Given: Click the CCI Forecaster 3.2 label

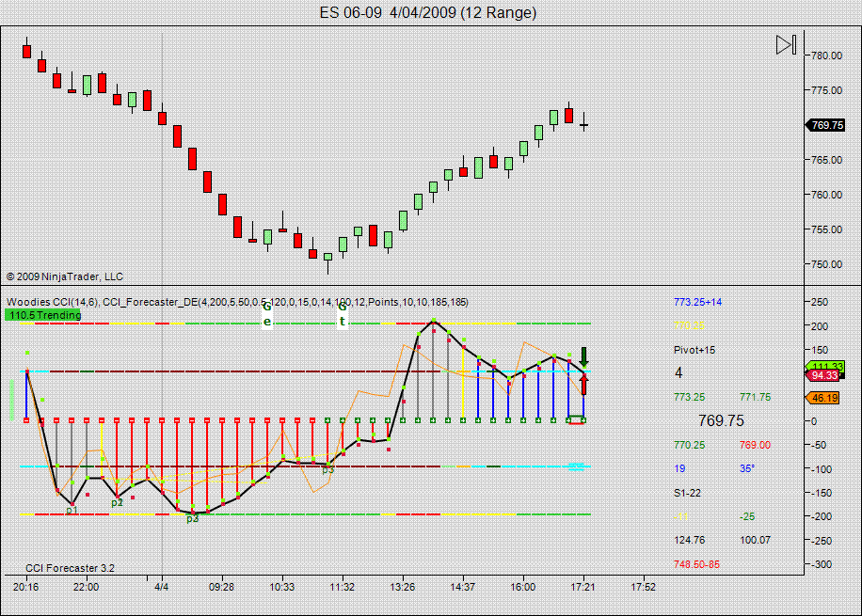Looking at the screenshot, I should 70,568.
